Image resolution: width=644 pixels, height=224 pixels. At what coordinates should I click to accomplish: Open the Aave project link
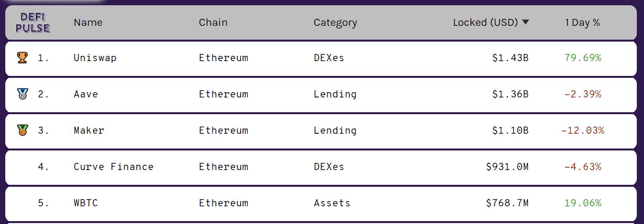tap(86, 94)
